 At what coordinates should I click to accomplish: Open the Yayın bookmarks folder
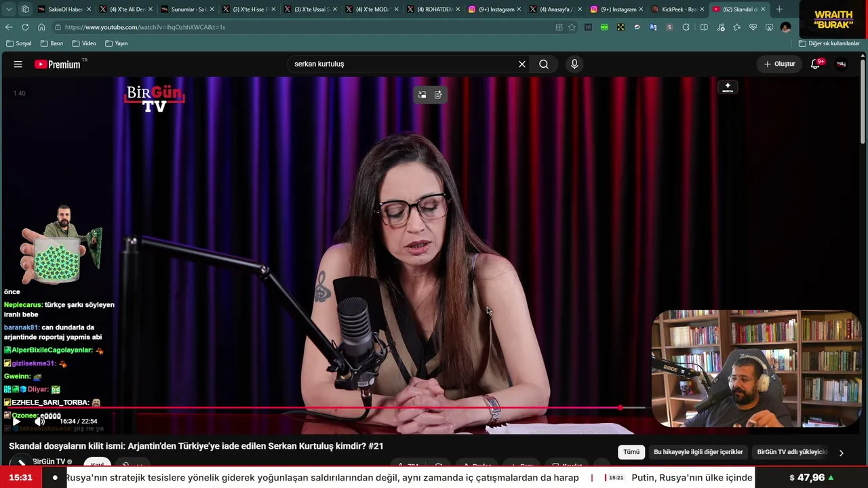tap(116, 43)
